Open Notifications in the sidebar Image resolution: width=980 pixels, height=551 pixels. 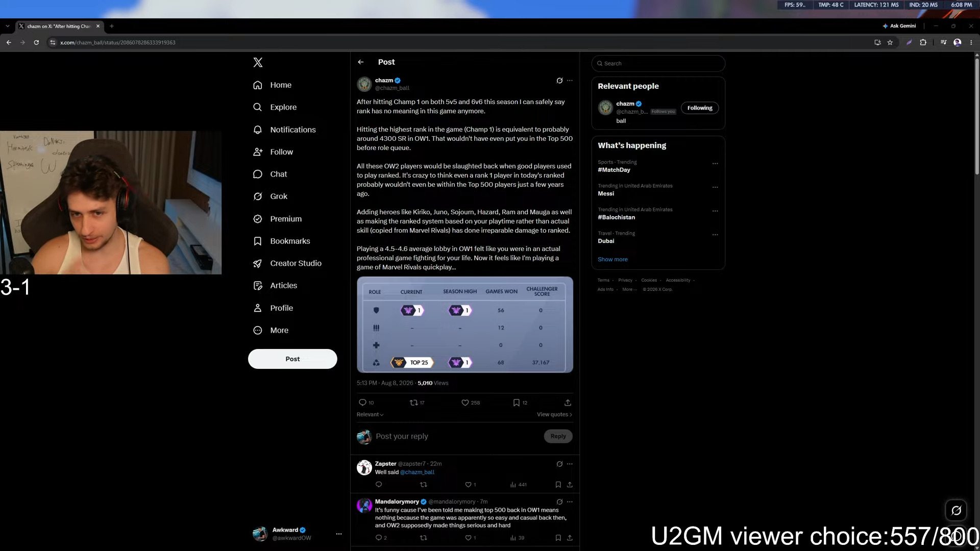284,130
